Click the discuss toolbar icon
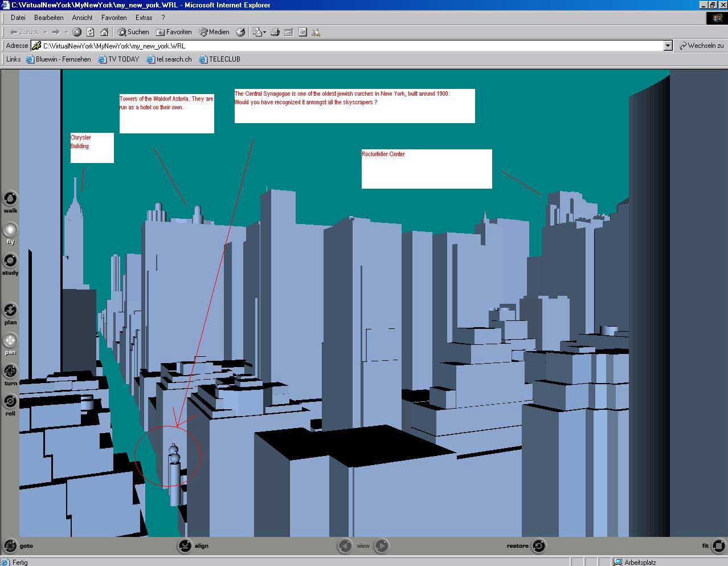The image size is (728, 566). (x=302, y=32)
